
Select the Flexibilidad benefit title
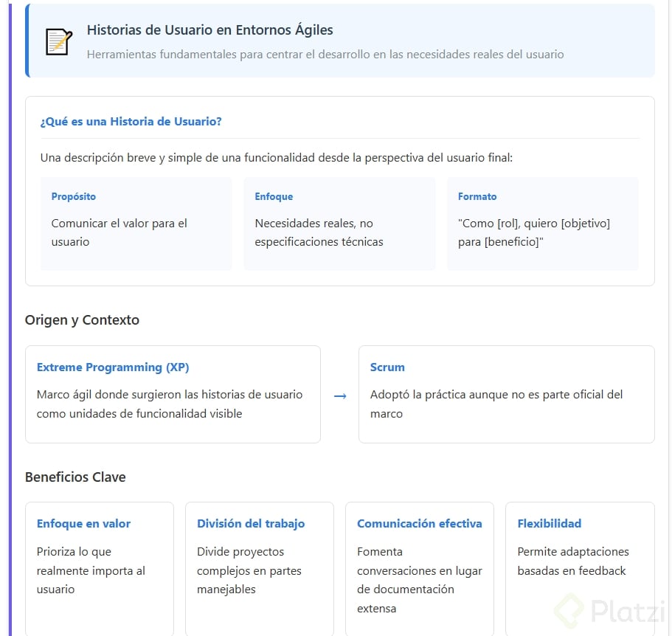point(550,523)
